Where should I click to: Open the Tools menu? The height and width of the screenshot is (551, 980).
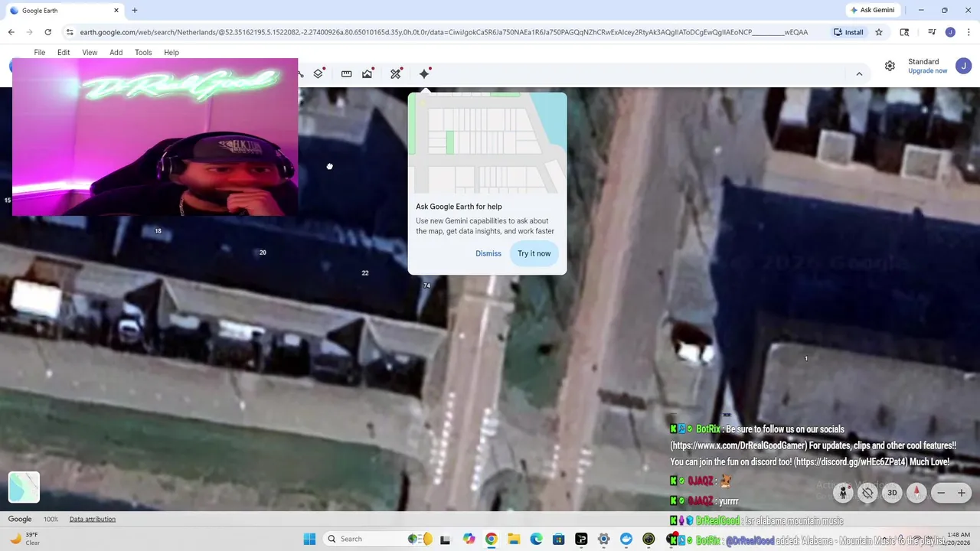[x=143, y=53]
